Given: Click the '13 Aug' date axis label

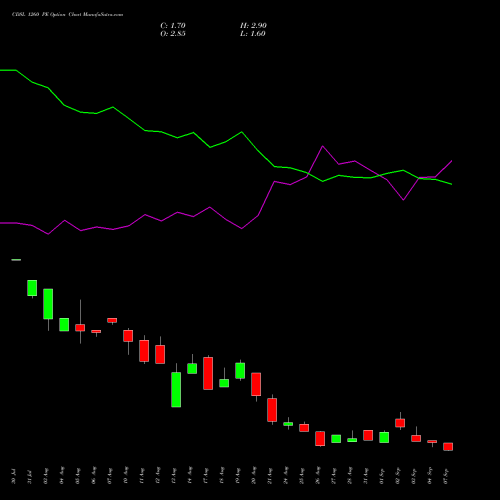Looking at the screenshot, I should click(x=174, y=475).
